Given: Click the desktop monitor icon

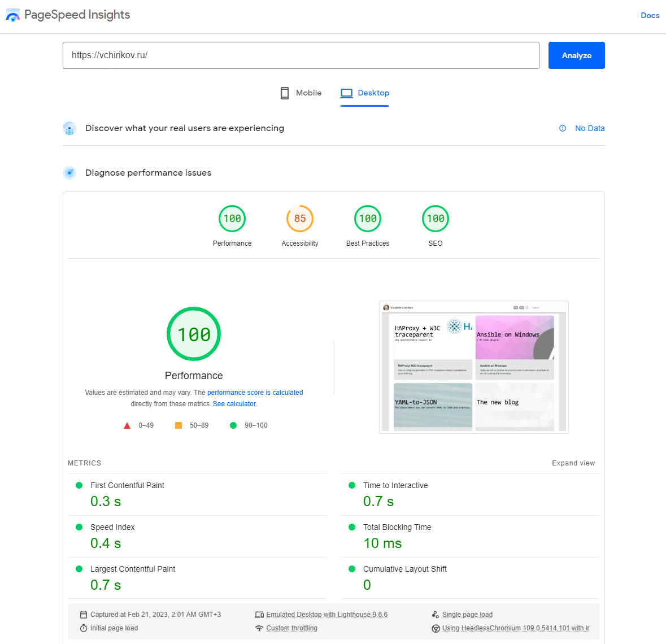Looking at the screenshot, I should 346,93.
